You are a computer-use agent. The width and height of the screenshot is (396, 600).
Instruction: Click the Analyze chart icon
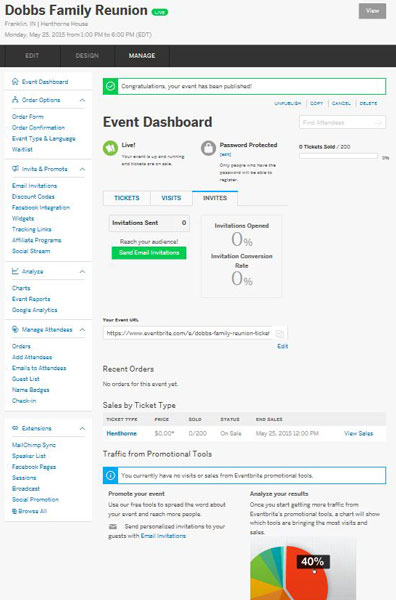click(x=15, y=271)
